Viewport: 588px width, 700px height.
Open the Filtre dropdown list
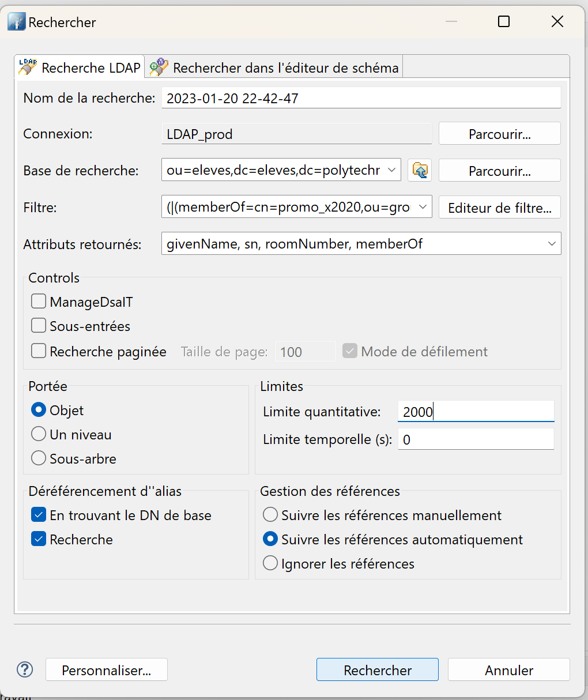pos(423,207)
